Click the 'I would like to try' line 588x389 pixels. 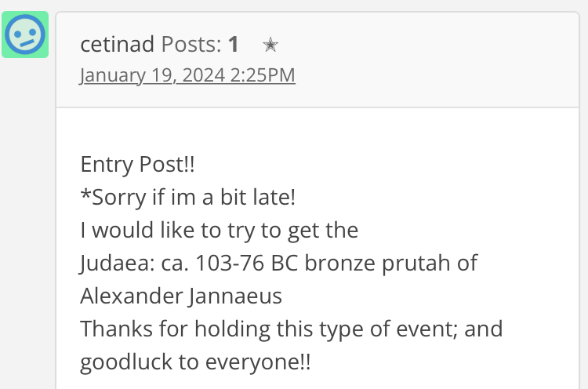pos(220,230)
